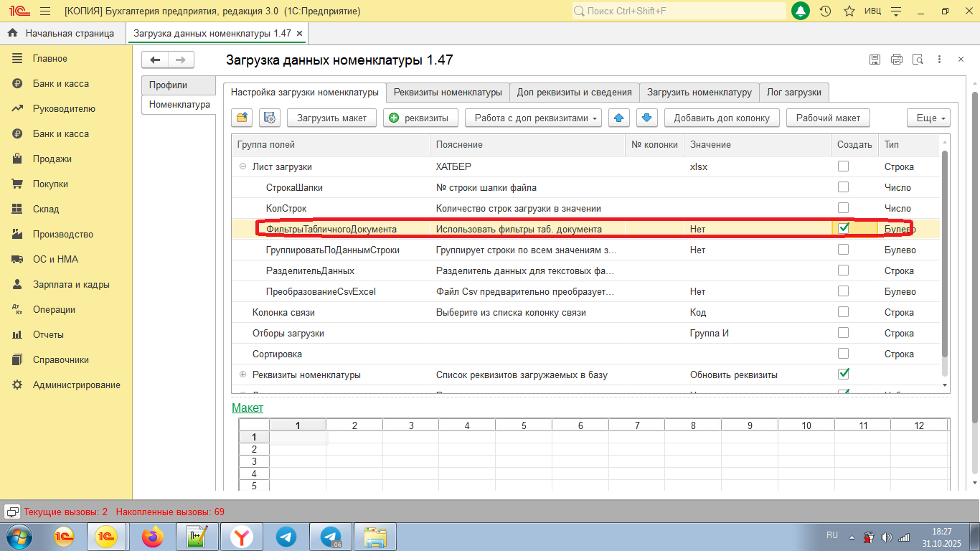Uncheck Создать for ФильтрыТабличногоДокумента

[844, 228]
